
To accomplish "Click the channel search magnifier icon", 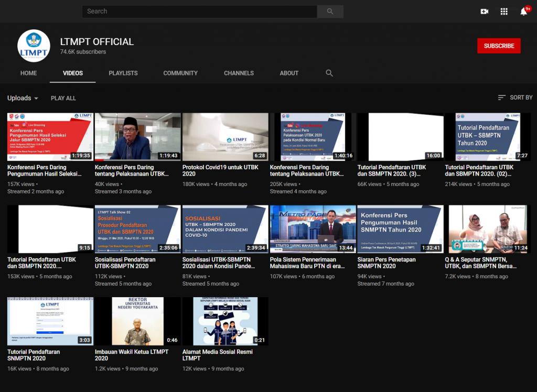I will [329, 73].
